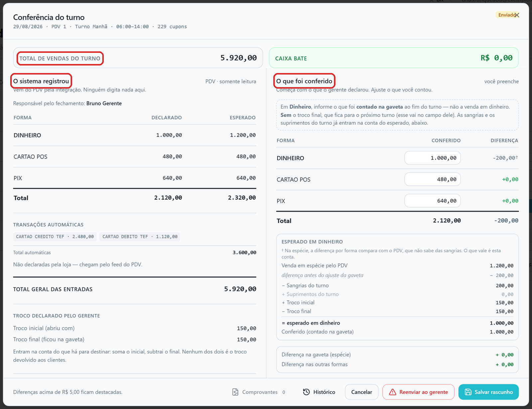Click the Suprimentos do turno line

click(x=397, y=294)
